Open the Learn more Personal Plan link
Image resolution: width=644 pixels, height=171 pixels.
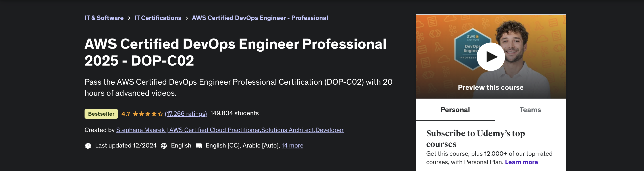[x=521, y=162]
